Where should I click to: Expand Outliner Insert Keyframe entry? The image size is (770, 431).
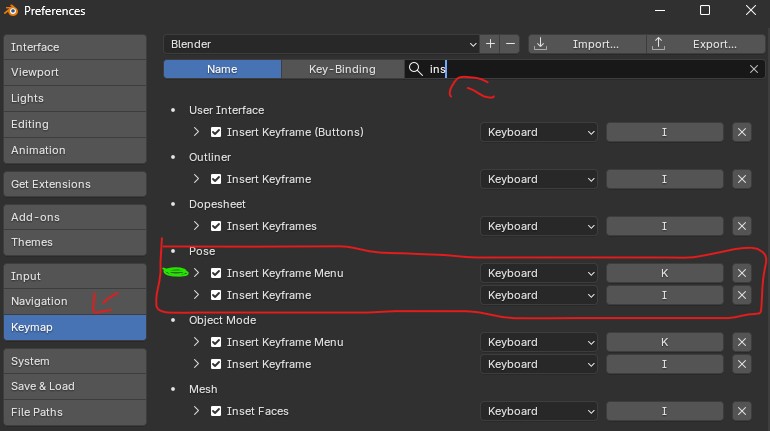[x=196, y=179]
